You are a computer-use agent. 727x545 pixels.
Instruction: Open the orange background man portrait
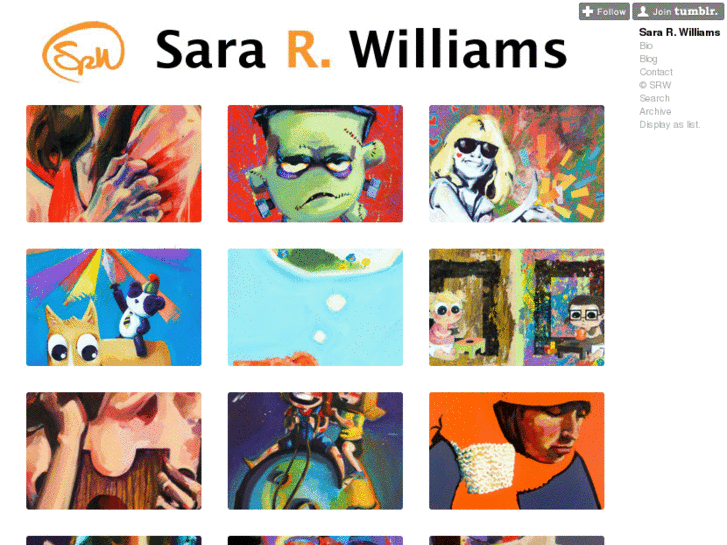pos(517,451)
